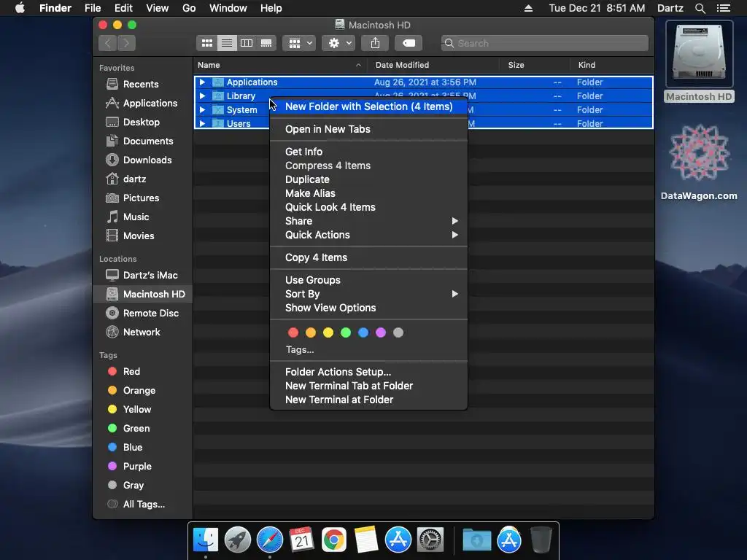Choose Show View Options
This screenshot has height=560, width=747.
tap(368, 308)
